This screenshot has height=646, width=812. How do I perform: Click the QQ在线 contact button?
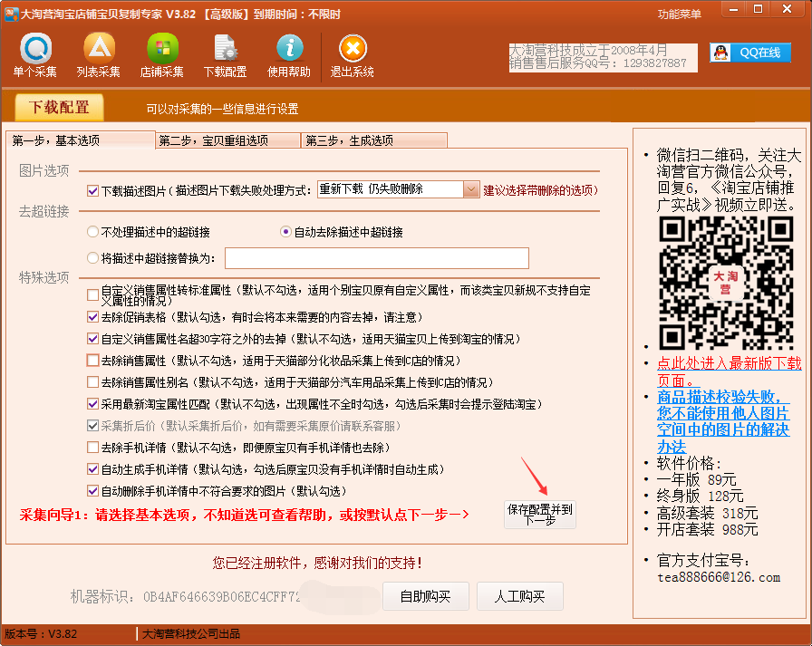pyautogui.click(x=749, y=53)
